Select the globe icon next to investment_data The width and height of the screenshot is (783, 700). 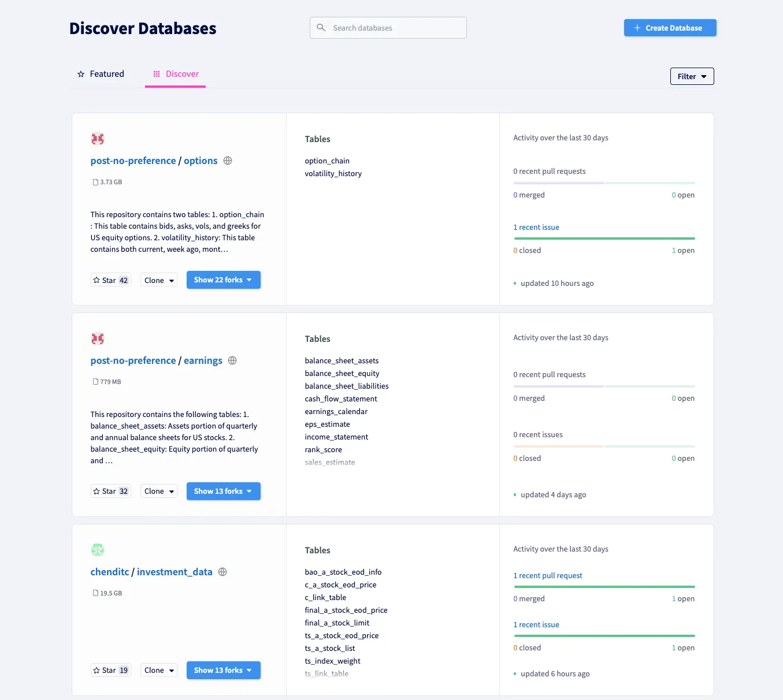[222, 572]
